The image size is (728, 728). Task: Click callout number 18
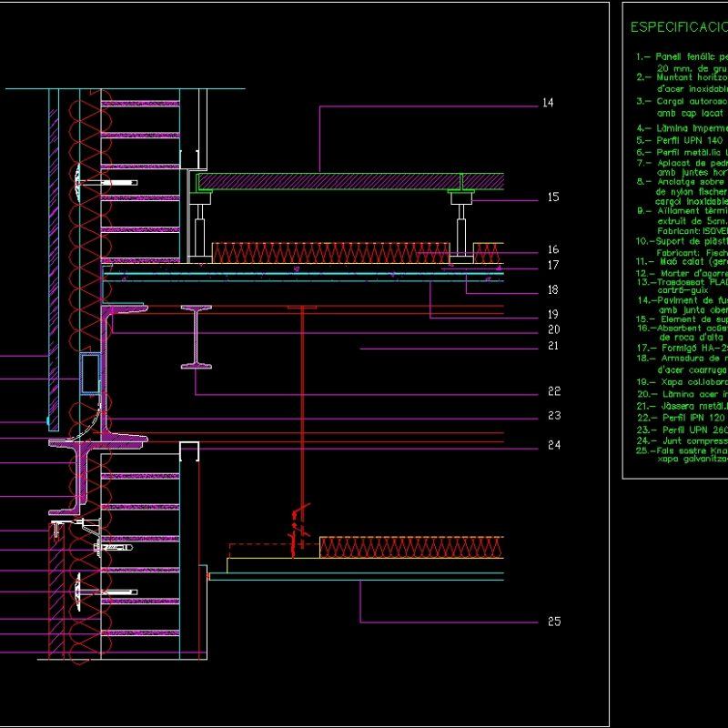(553, 290)
